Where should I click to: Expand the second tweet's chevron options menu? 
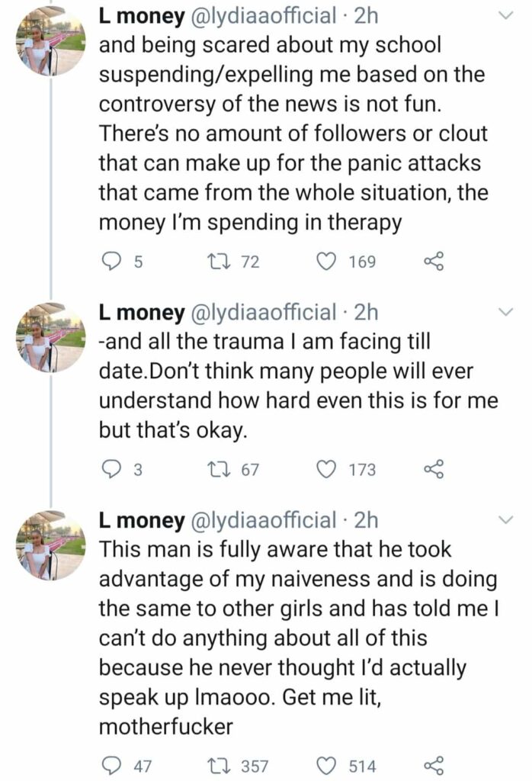click(505, 312)
